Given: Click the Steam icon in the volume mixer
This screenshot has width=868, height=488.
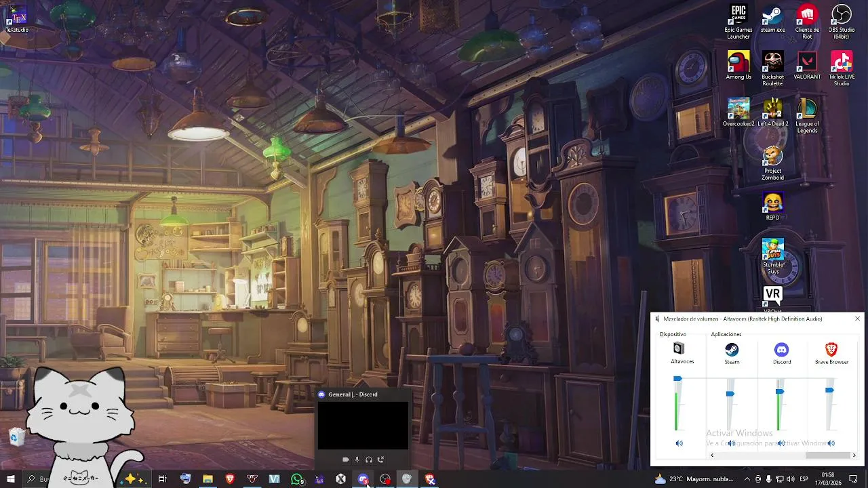Looking at the screenshot, I should point(732,349).
